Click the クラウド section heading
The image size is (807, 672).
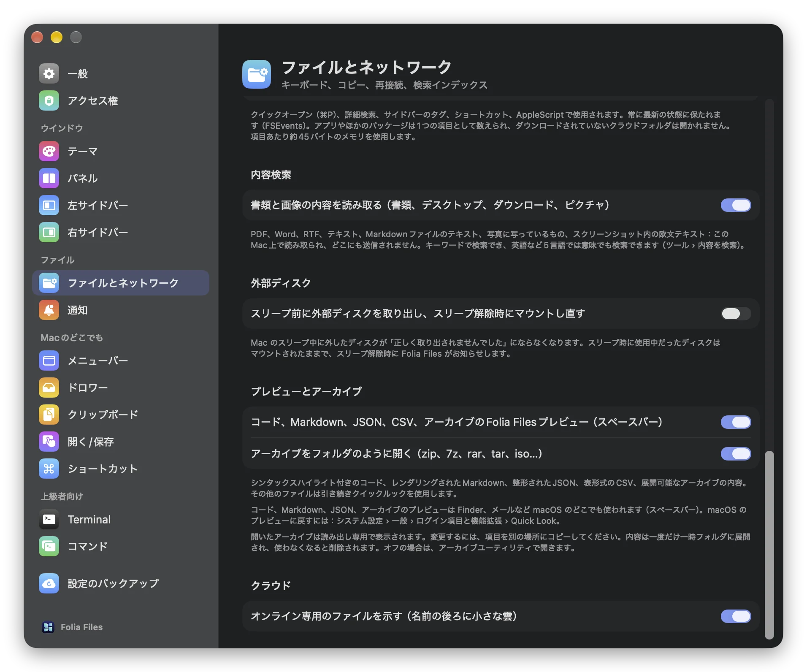[271, 586]
